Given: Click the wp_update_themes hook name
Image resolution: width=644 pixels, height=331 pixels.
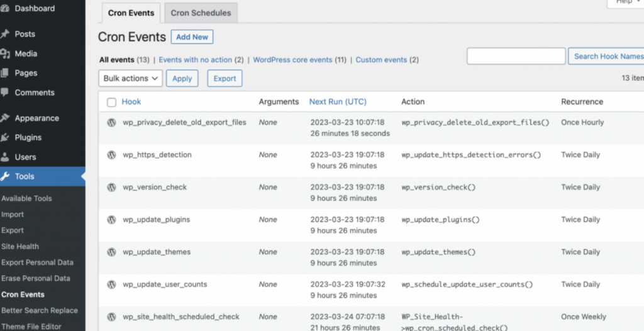Looking at the screenshot, I should [157, 252].
